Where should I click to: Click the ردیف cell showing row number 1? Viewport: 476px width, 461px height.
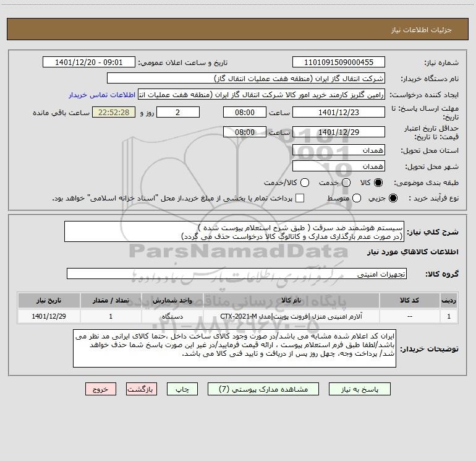pos(449,316)
